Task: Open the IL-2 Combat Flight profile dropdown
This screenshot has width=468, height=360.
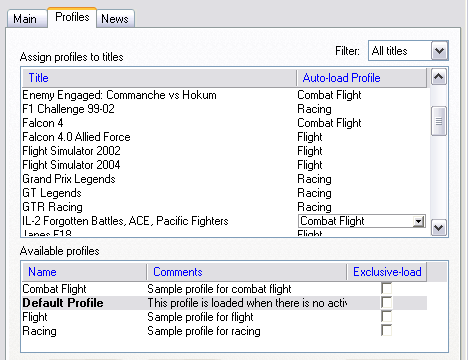Action: point(418,221)
